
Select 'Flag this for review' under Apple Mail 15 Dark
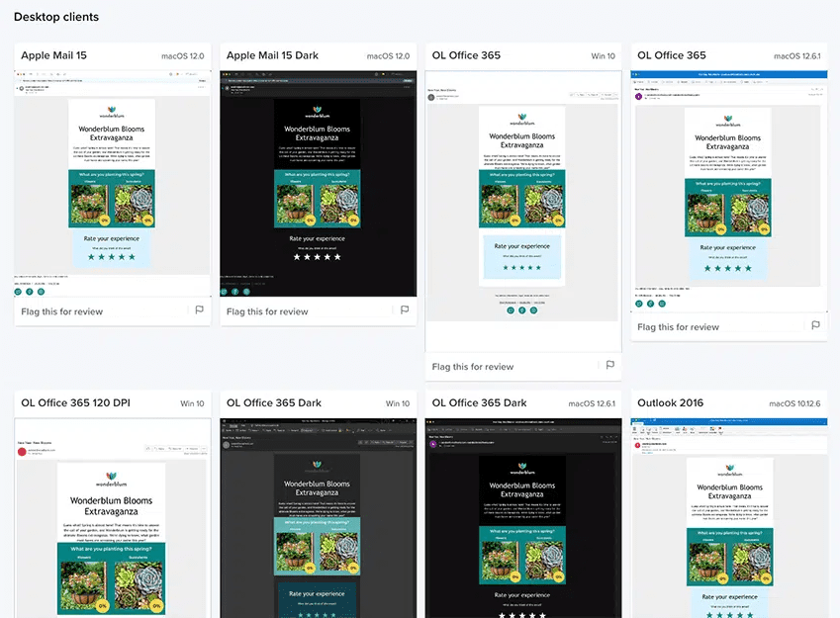(x=267, y=311)
